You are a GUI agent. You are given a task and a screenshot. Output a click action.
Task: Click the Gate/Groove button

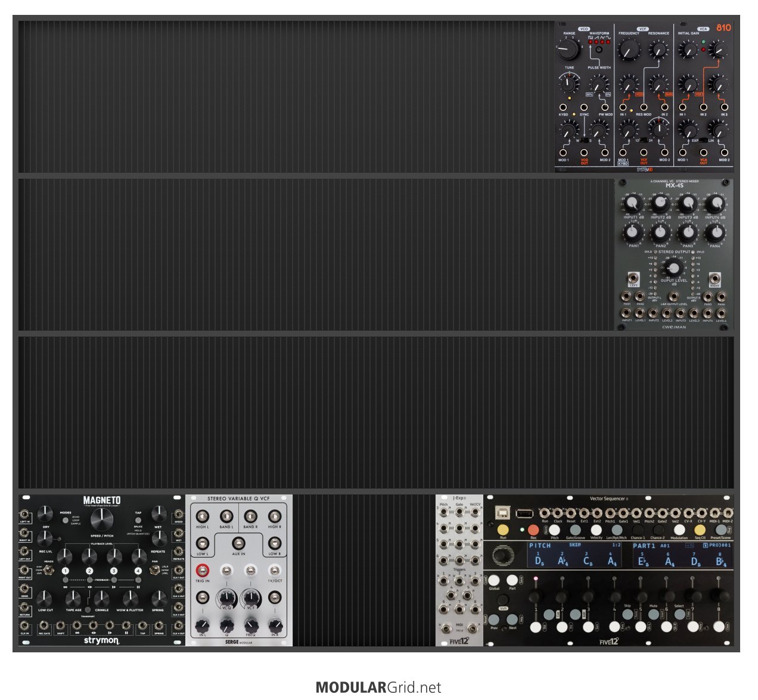[x=576, y=530]
